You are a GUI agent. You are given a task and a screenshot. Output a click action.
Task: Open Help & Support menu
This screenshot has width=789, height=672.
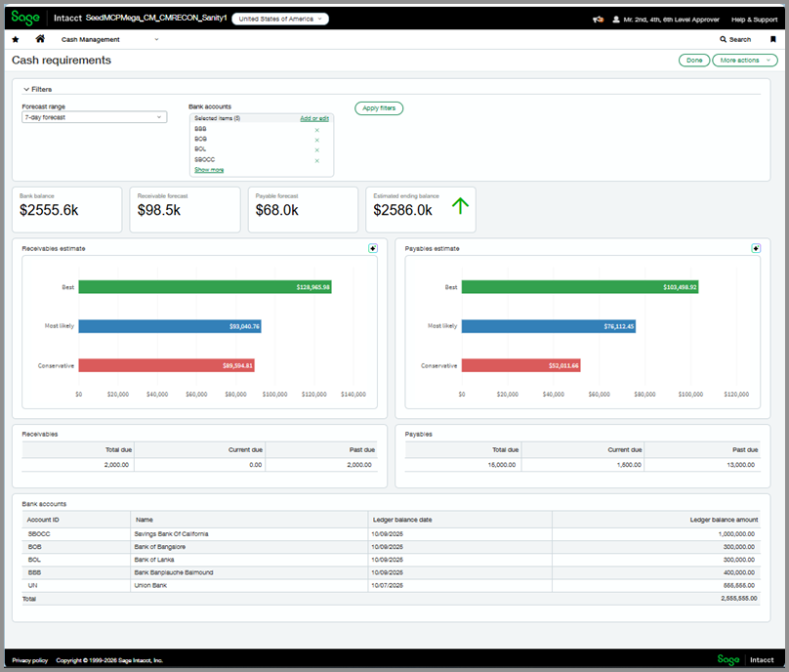(755, 19)
